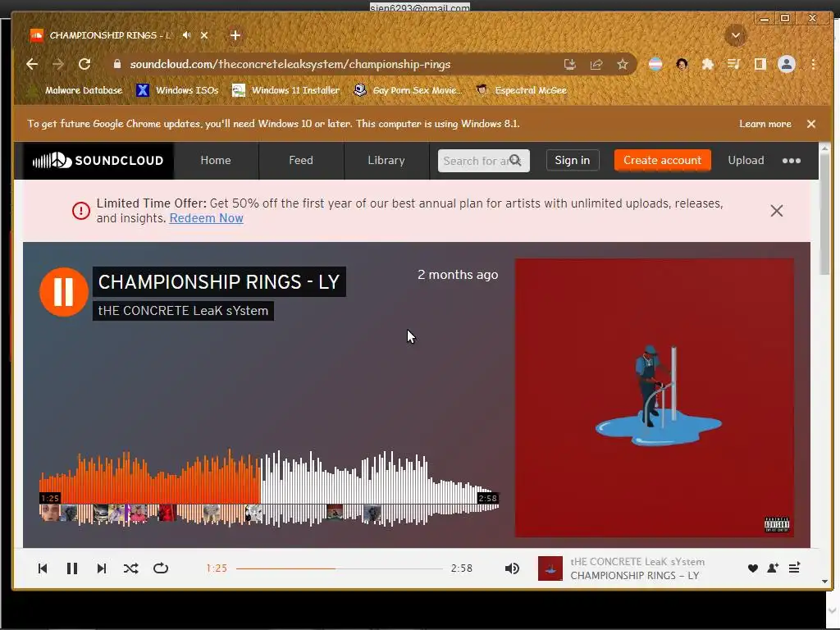
Task: Click the browser forward arrow
Action: click(x=58, y=64)
